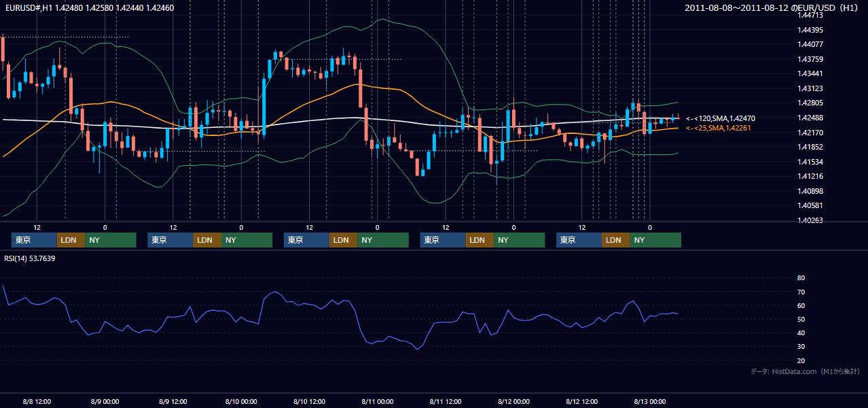Click RSI scale value 70
The height and width of the screenshot is (408, 868).
(x=801, y=292)
